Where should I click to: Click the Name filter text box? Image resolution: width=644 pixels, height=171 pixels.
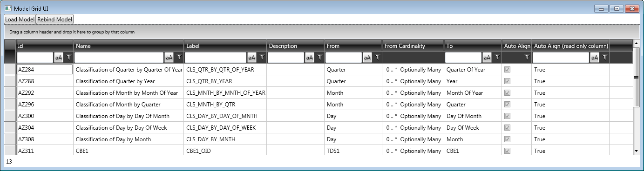click(x=119, y=57)
